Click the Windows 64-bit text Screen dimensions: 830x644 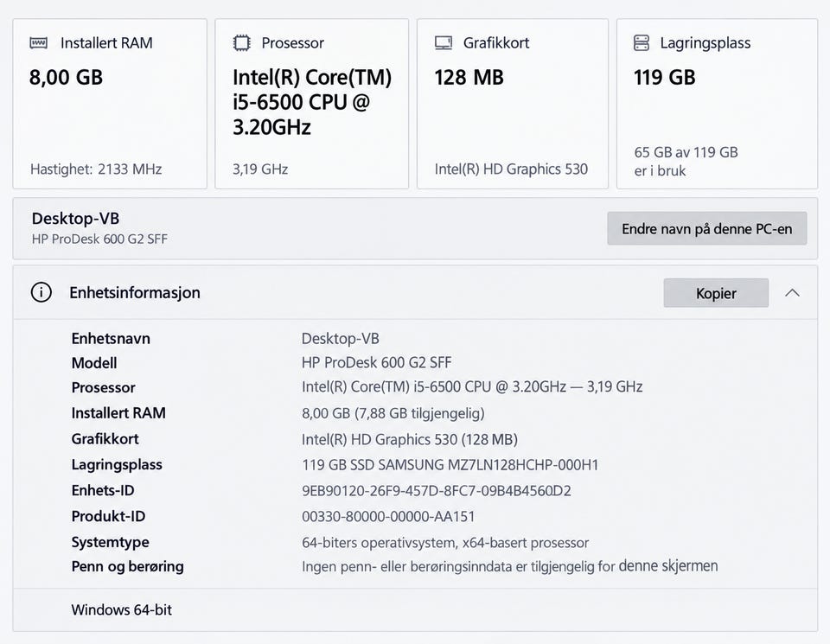coord(122,610)
